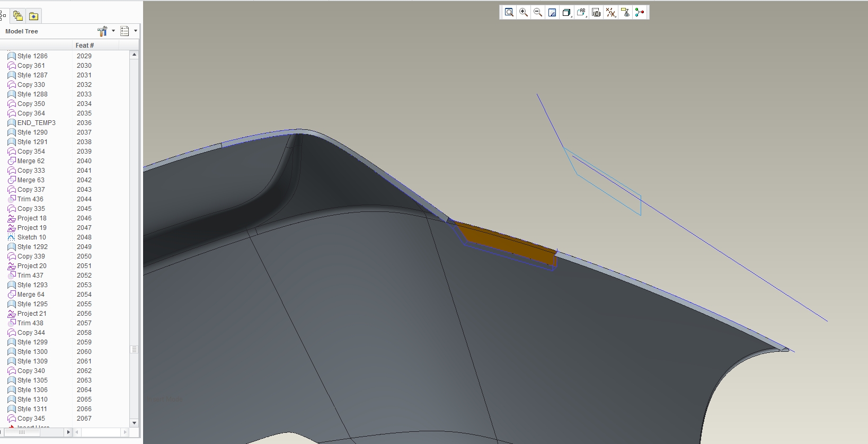Screen dimensions: 868x444
Task: Click the Copy 340 feature icon
Action: (x=11, y=371)
